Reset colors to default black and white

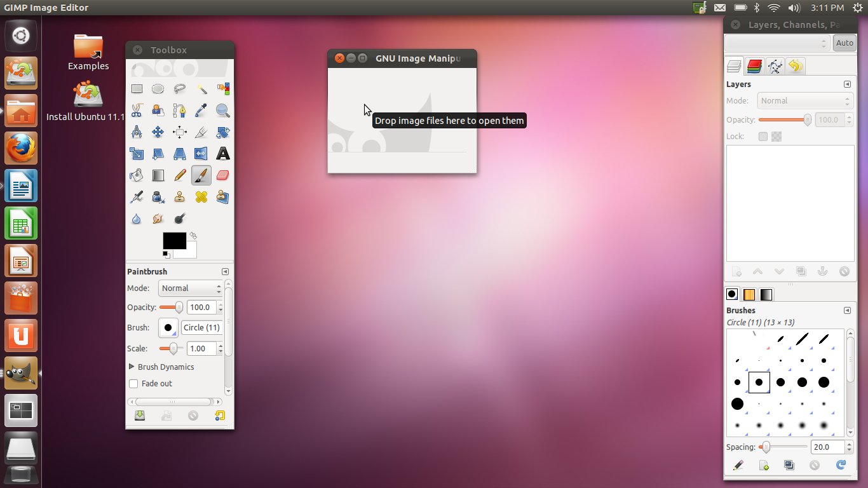pos(166,254)
